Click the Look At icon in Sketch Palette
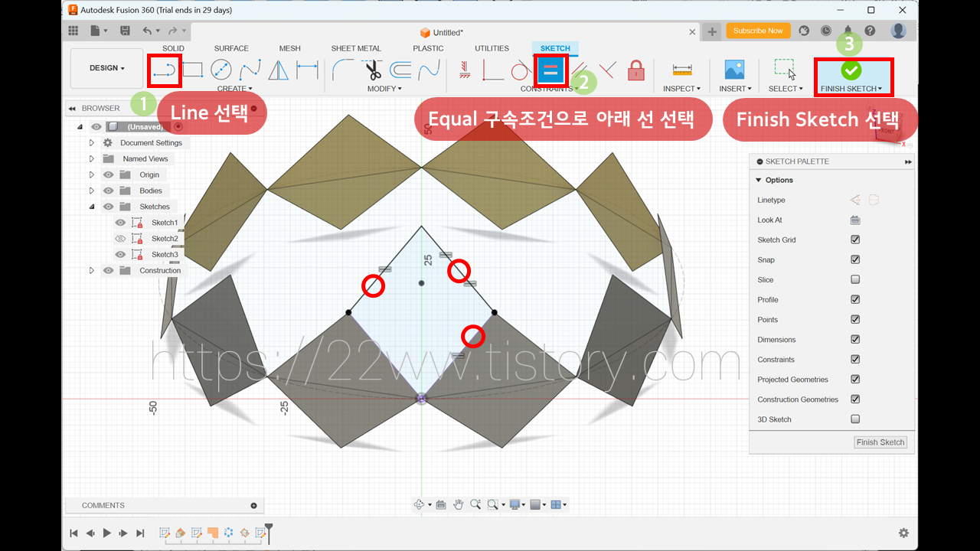Screen dimensions: 980x551 (855, 220)
